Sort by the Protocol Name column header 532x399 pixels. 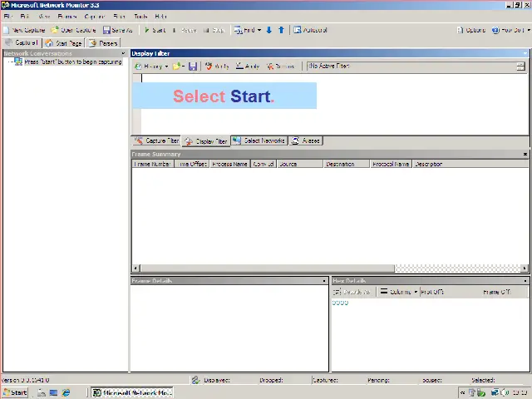click(391, 164)
